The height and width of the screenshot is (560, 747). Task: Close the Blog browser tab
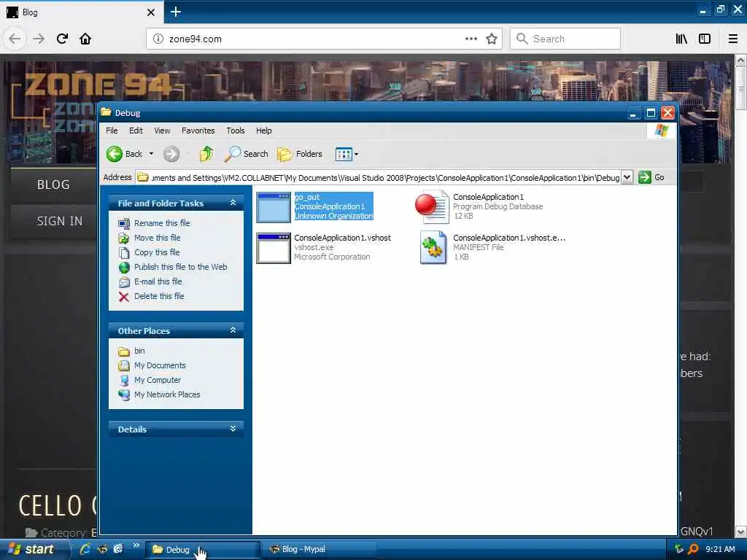pos(150,12)
